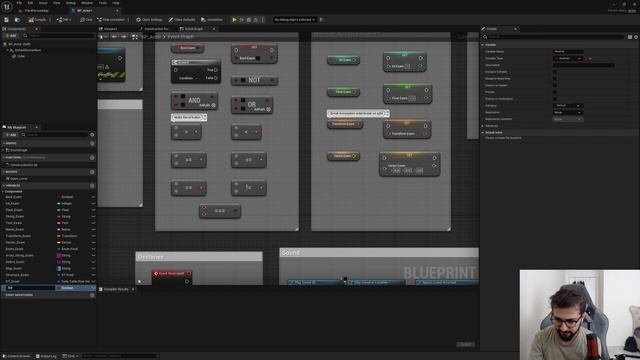The image size is (640, 360).
Task: Collapse the Graphs section
Action: click(x=4, y=143)
